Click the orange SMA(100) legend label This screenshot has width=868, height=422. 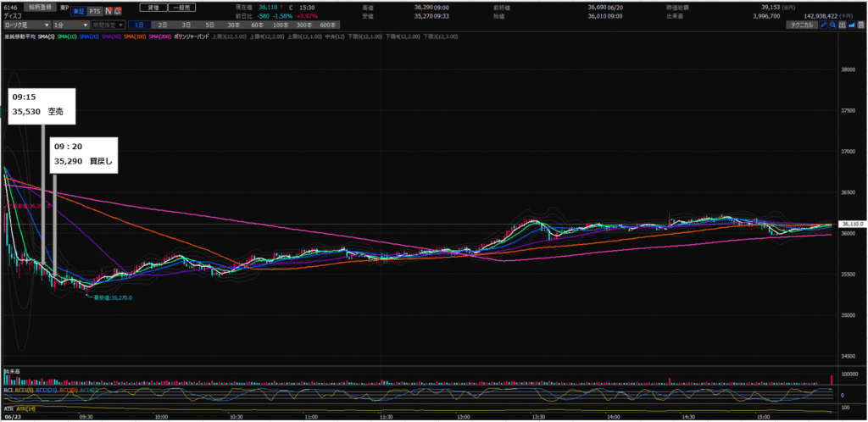(135, 36)
